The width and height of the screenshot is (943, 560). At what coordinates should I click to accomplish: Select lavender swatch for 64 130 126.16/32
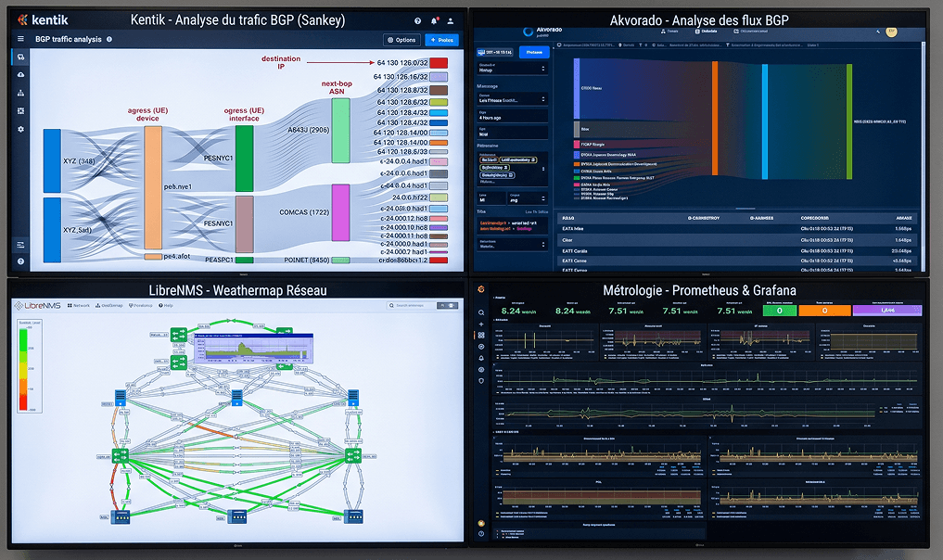439,76
